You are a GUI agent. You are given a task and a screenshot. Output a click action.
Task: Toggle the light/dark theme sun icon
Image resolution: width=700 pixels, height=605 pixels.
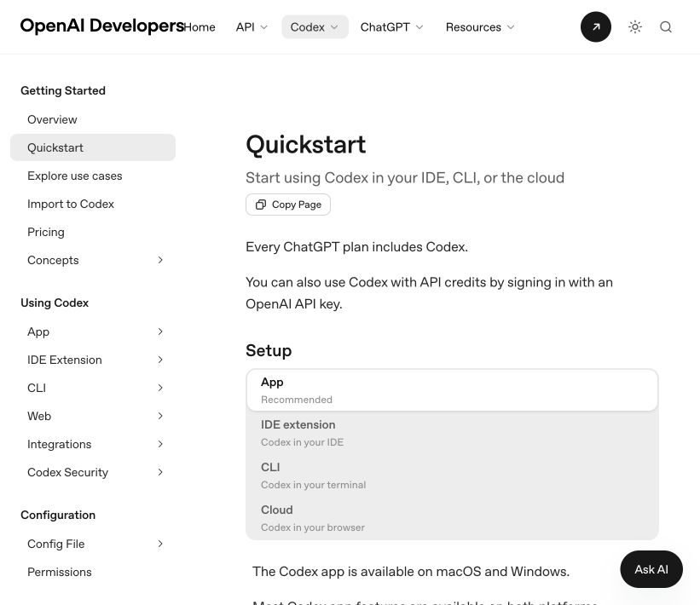635,26
